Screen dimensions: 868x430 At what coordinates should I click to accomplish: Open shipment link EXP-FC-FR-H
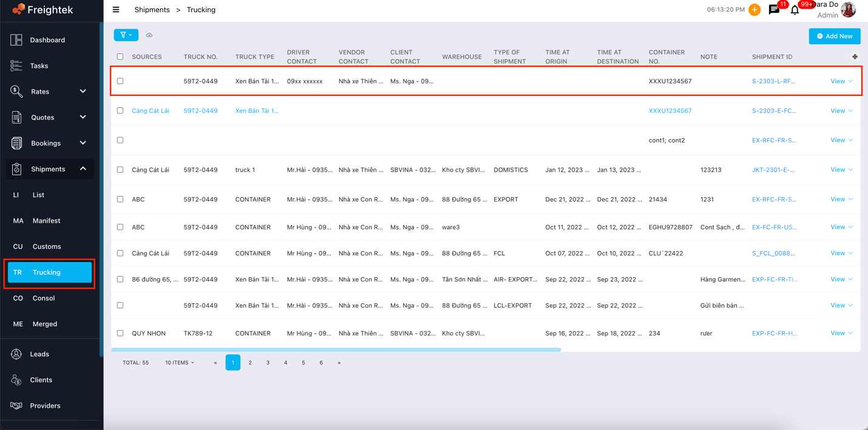[x=775, y=333]
